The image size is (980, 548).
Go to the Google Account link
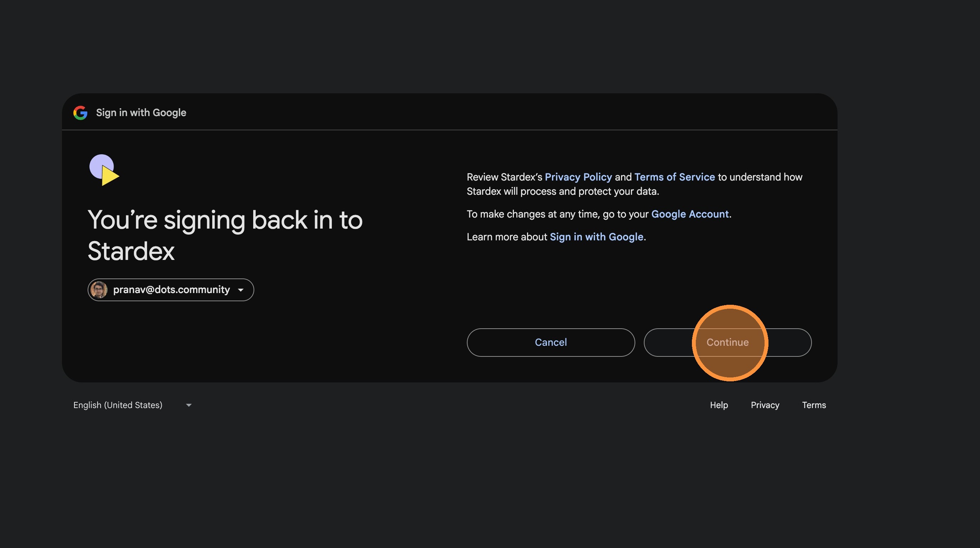[690, 214]
